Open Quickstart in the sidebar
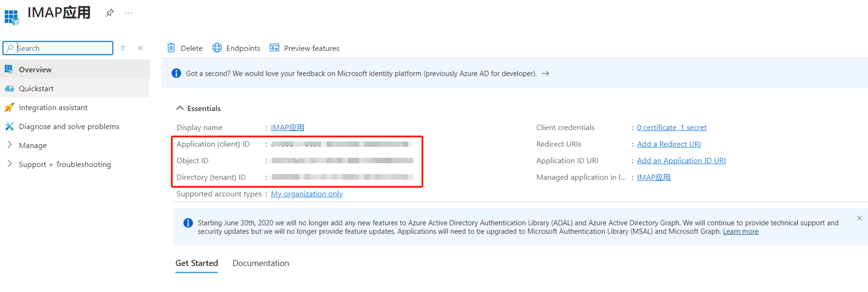 [x=75, y=88]
